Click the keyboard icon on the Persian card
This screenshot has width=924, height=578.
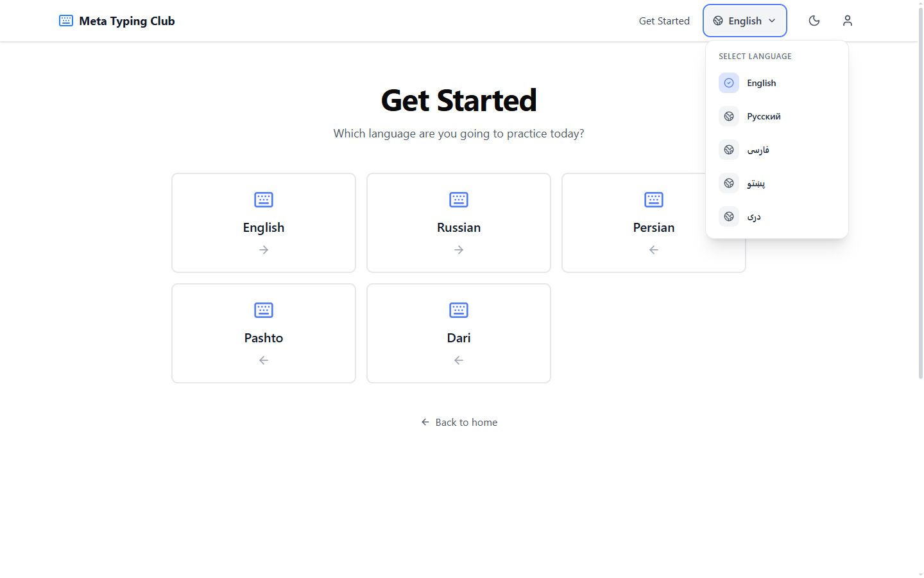(x=654, y=200)
